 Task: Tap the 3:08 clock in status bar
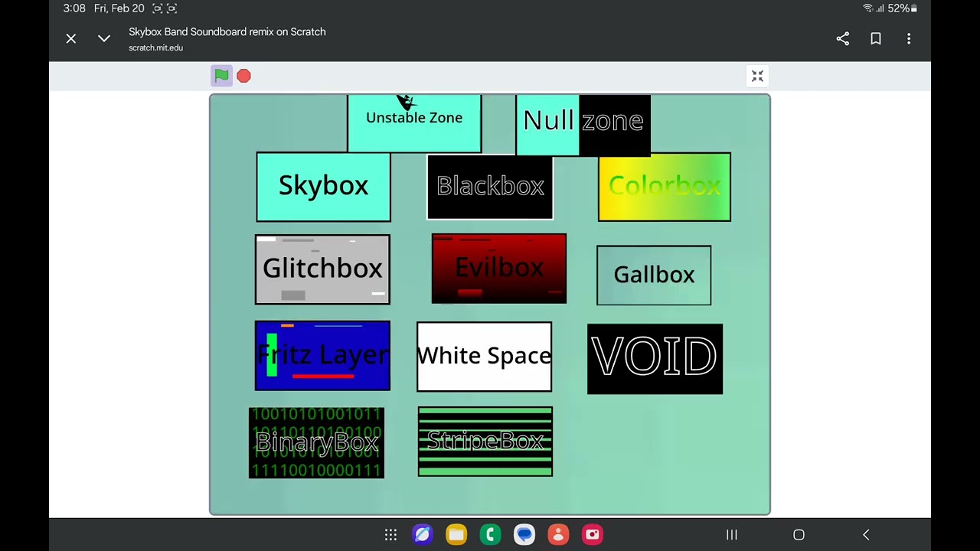pos(74,8)
